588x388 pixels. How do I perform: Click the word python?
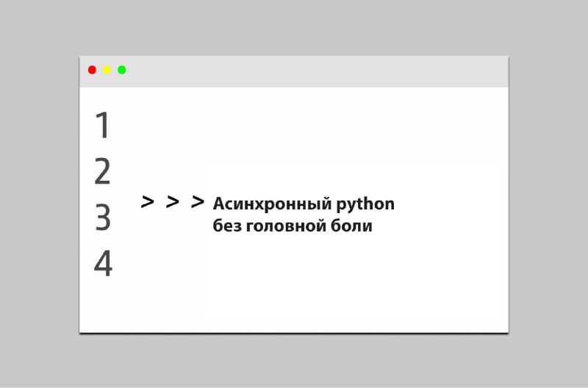(x=365, y=205)
